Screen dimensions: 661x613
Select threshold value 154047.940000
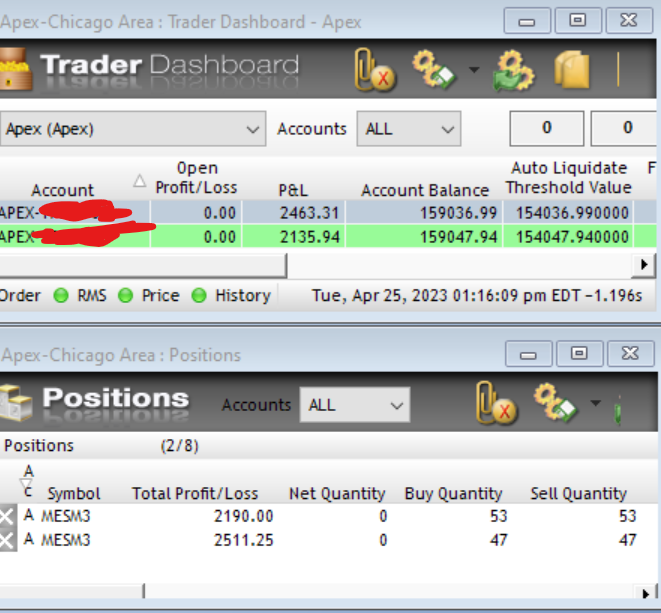click(572, 237)
